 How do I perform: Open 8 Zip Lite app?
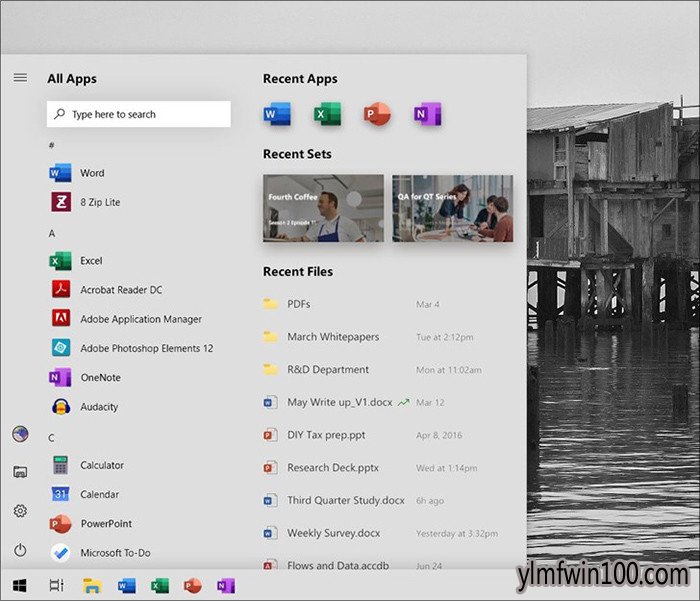[85, 202]
